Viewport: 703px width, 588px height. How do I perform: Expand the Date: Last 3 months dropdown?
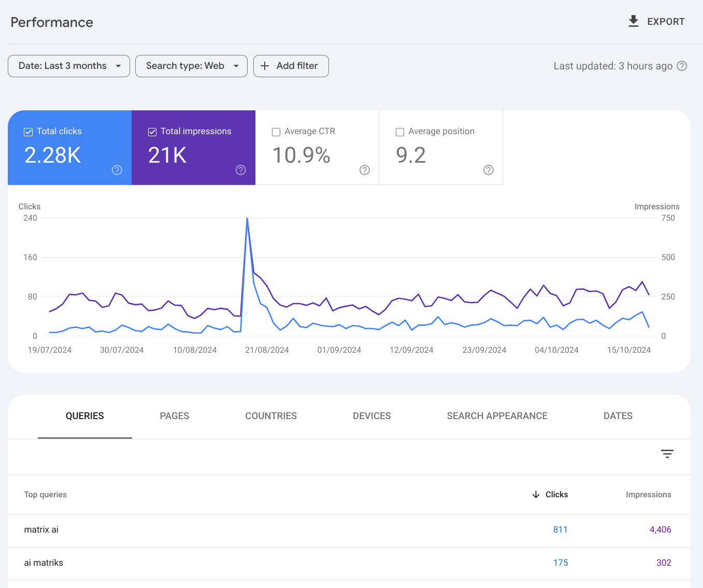tap(69, 66)
